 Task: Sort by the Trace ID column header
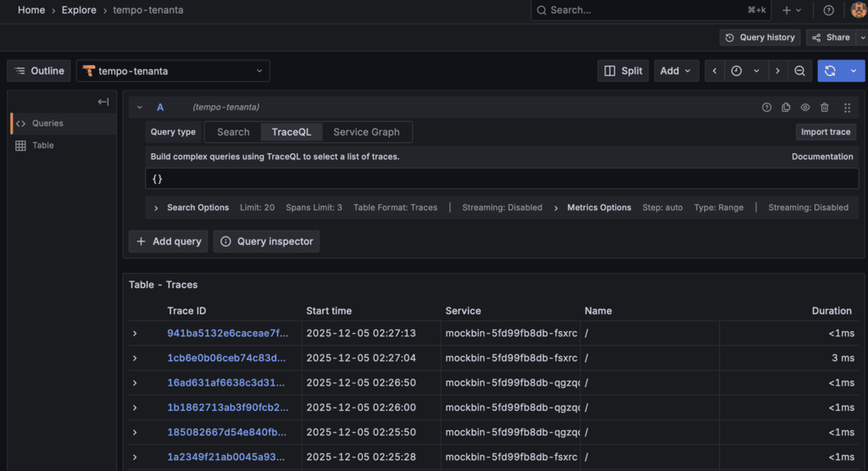point(186,311)
